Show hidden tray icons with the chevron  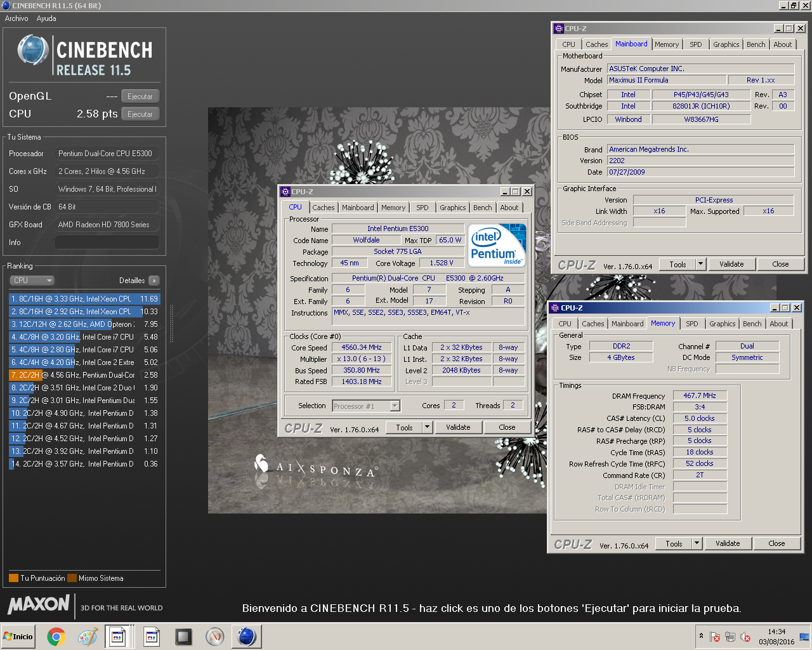click(x=701, y=635)
